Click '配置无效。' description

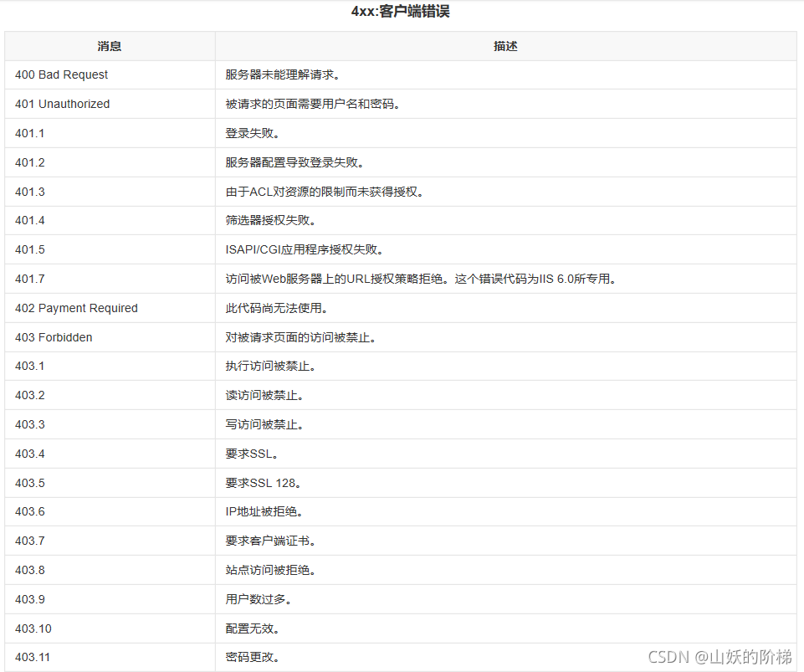click(x=253, y=629)
